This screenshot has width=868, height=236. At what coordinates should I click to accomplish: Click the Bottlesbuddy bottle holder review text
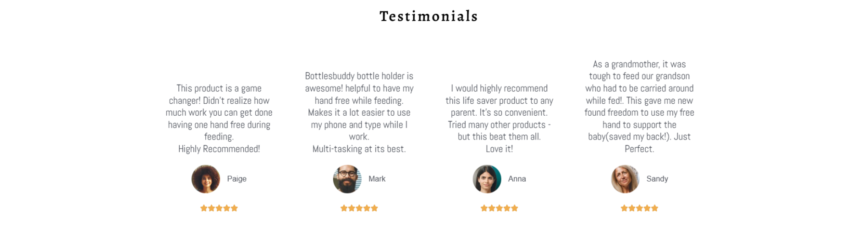(x=359, y=113)
